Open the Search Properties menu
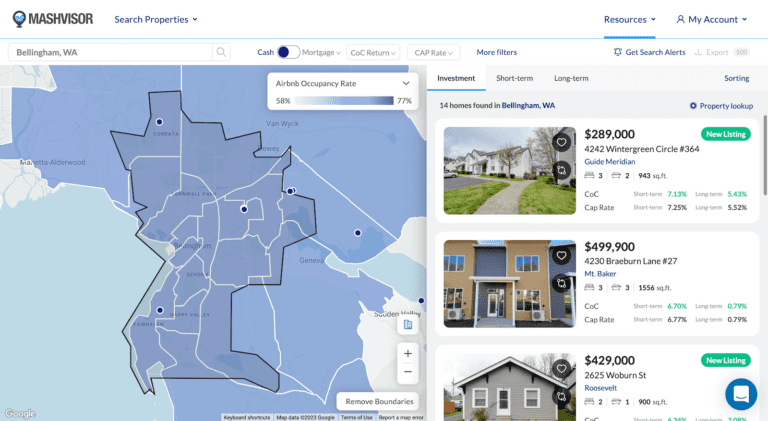The height and width of the screenshot is (421, 768). point(156,19)
